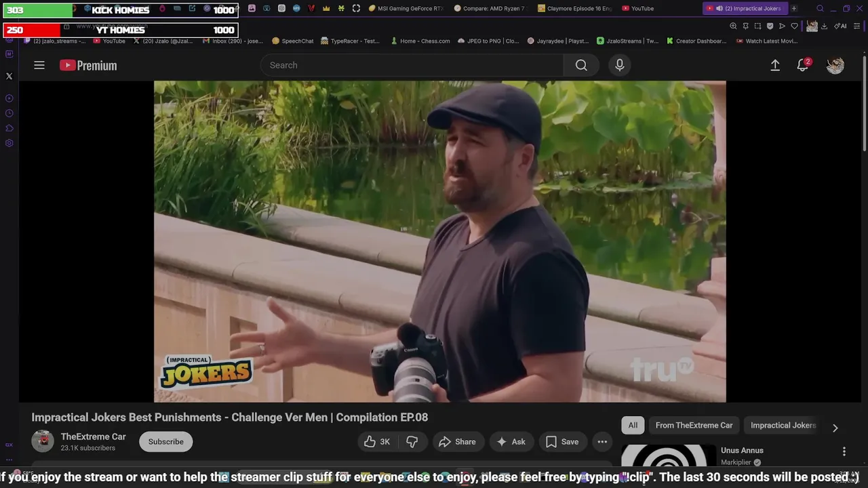Go to YouTube Premium home logo
868x488 pixels.
pos(88,65)
